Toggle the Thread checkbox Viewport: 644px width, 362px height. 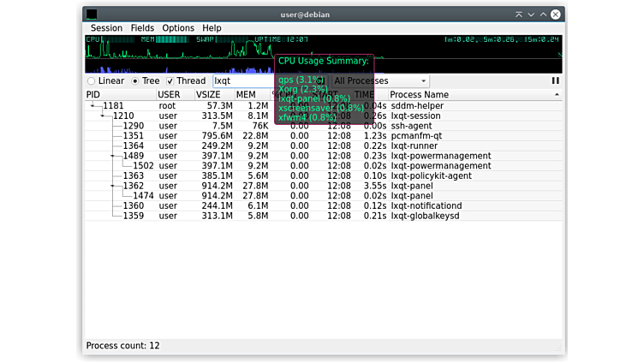click(170, 81)
